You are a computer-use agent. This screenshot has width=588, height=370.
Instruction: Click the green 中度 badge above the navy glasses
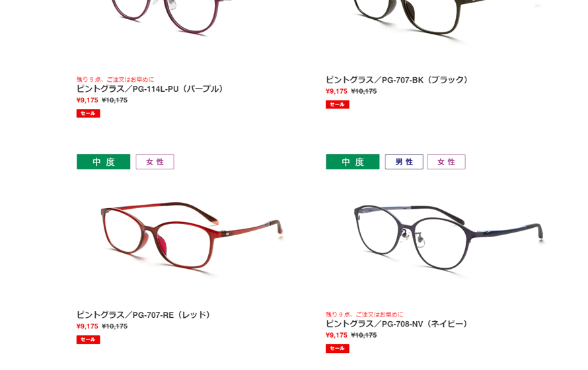point(353,162)
